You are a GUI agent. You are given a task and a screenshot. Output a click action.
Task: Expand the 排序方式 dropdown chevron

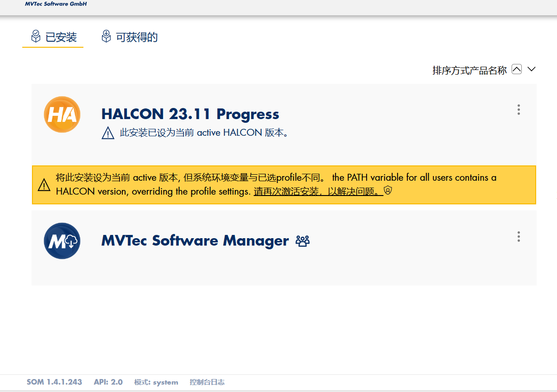pos(532,70)
